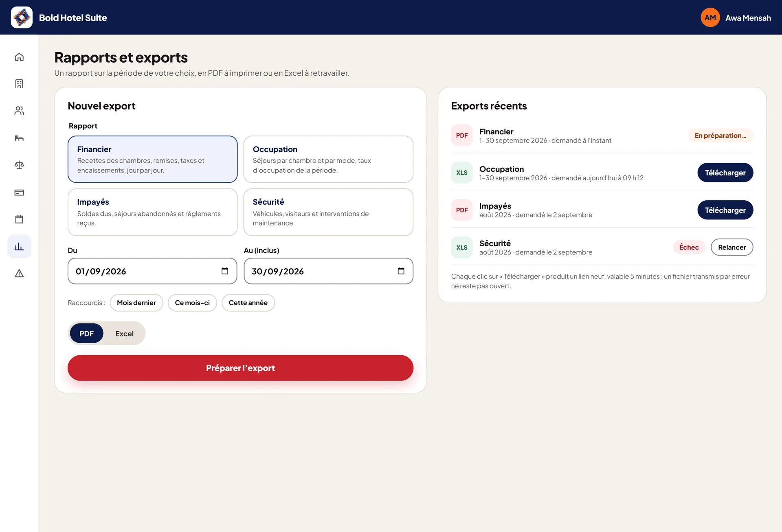Select the Sécurité report card
This screenshot has width=782, height=532.
pos(328,212)
